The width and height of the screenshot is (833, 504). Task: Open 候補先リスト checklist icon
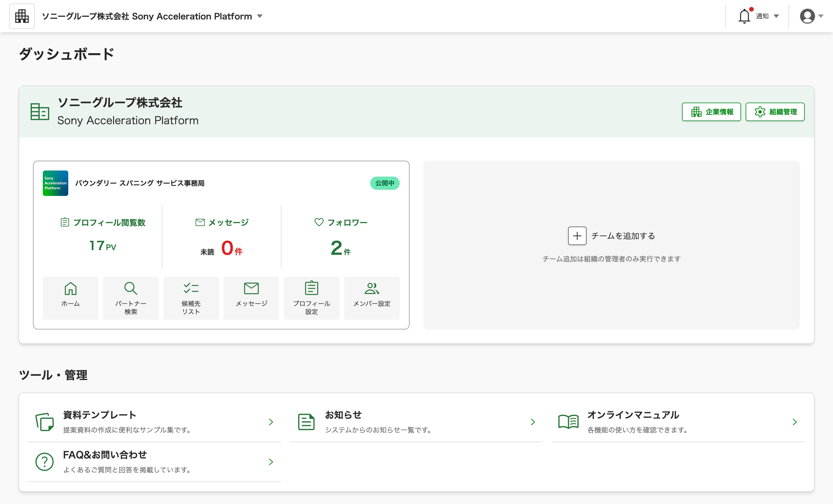point(191,288)
